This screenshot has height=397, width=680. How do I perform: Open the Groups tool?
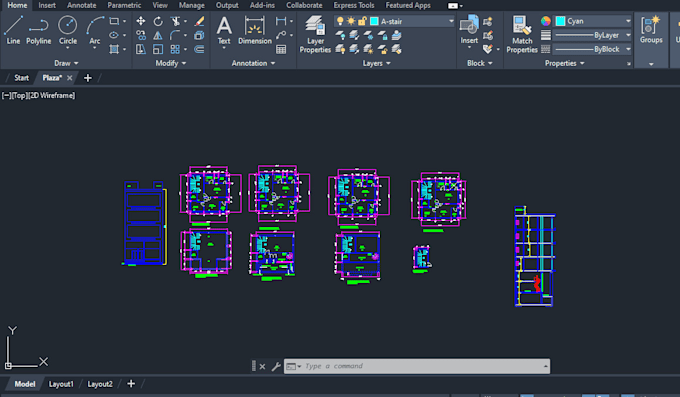pyautogui.click(x=651, y=30)
